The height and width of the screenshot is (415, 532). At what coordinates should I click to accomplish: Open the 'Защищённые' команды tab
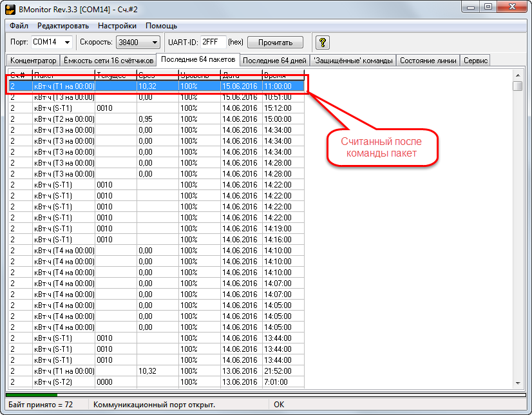click(353, 61)
